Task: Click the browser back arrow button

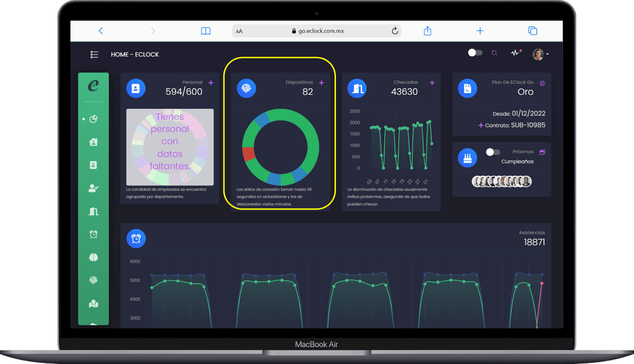Action: [101, 31]
